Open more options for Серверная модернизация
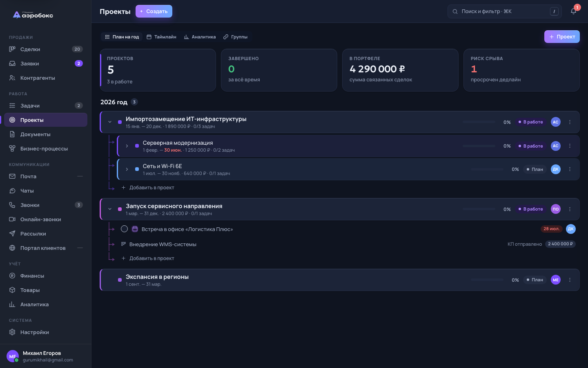The image size is (588, 368). pos(570,146)
